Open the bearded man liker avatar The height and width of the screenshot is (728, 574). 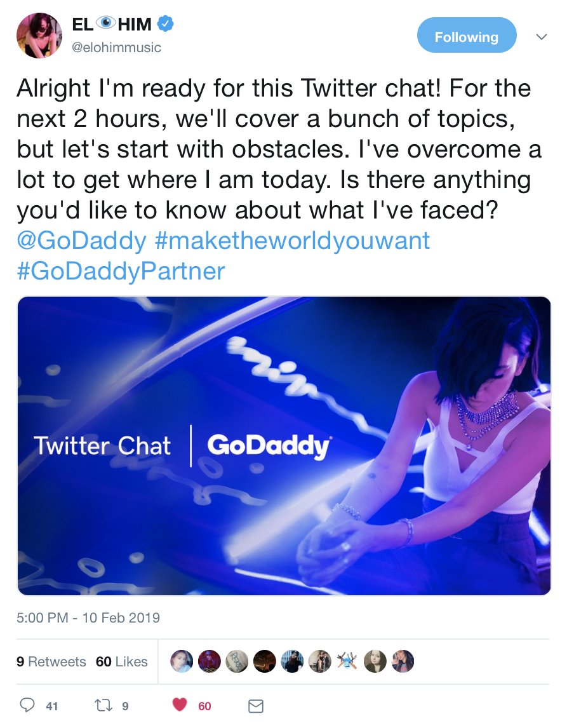tap(292, 661)
